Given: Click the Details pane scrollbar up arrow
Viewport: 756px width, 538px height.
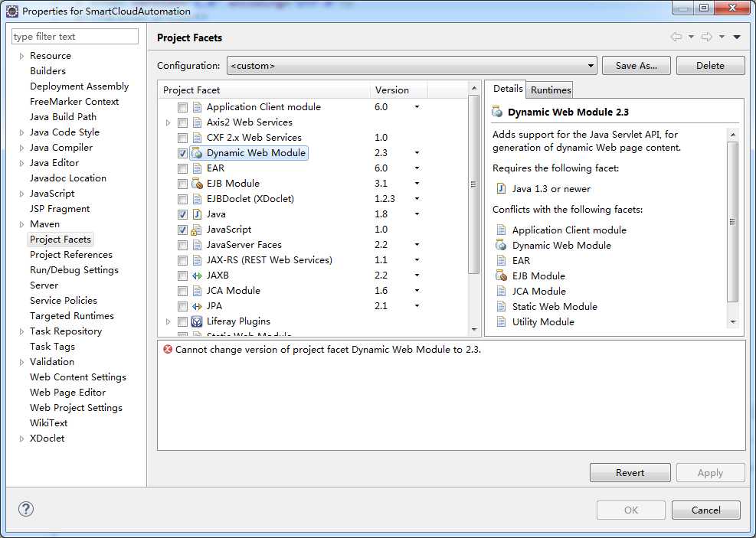Looking at the screenshot, I should 733,135.
